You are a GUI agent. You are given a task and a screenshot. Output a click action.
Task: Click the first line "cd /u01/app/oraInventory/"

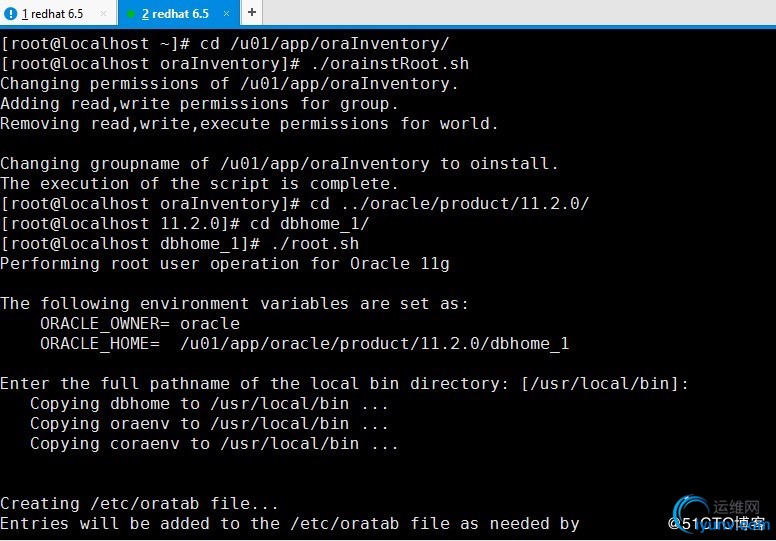coord(225,44)
